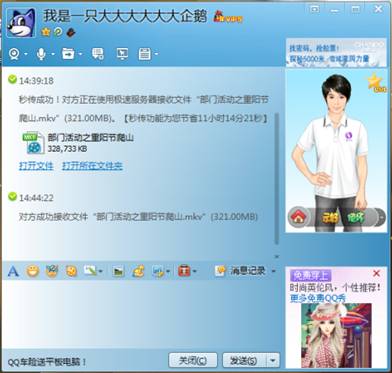This screenshot has width=392, height=373.
Task: Open the voice call options arrow
Action: (x=53, y=54)
